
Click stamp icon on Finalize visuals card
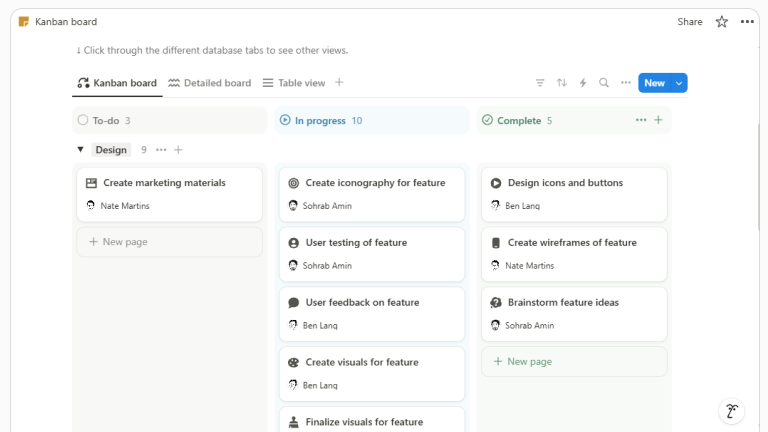[x=293, y=422]
